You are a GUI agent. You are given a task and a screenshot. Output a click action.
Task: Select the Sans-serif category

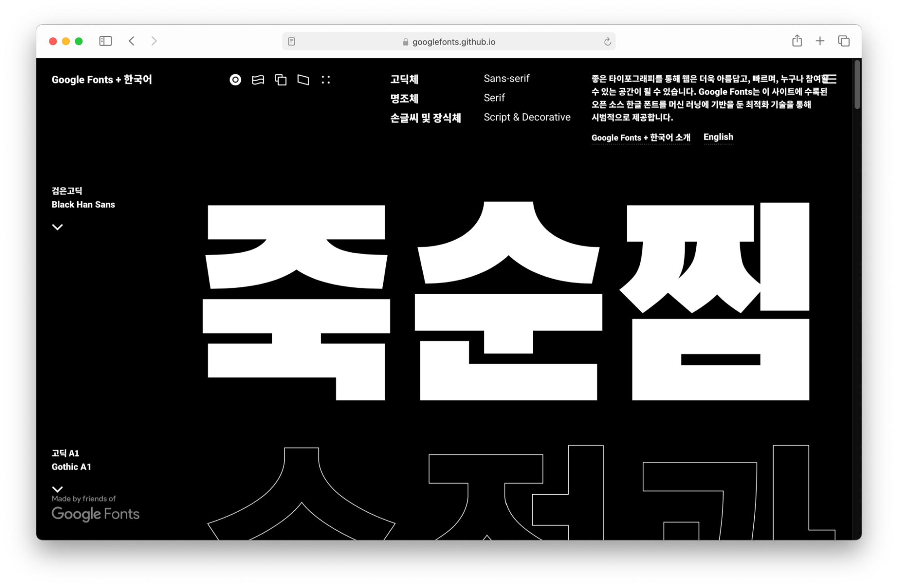tap(507, 79)
